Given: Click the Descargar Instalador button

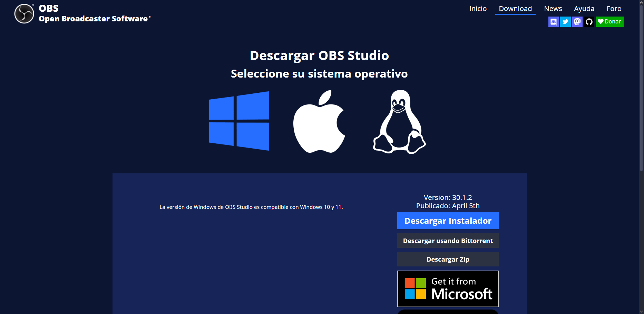Looking at the screenshot, I should pyautogui.click(x=448, y=221).
